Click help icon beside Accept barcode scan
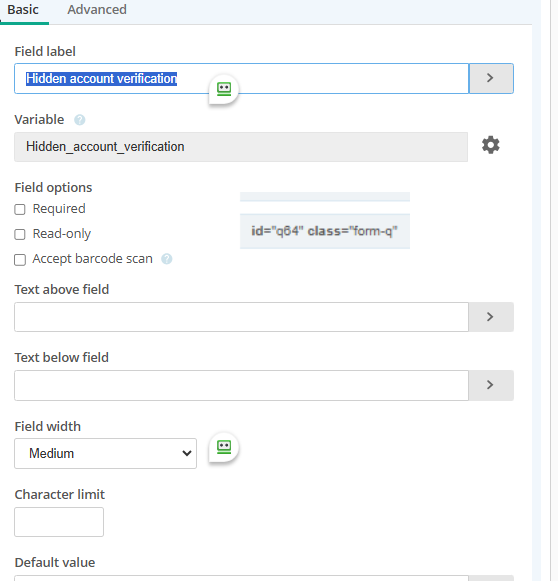 tap(167, 259)
